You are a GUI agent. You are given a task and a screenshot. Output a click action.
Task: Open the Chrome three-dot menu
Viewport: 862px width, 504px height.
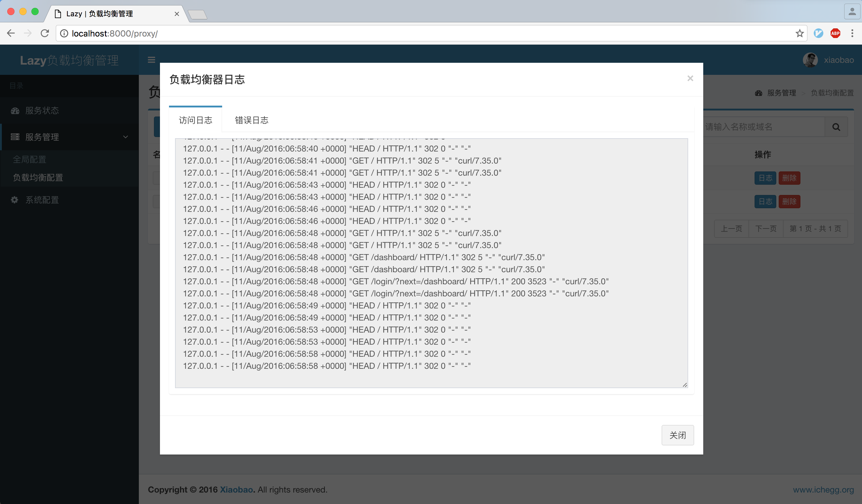(852, 33)
